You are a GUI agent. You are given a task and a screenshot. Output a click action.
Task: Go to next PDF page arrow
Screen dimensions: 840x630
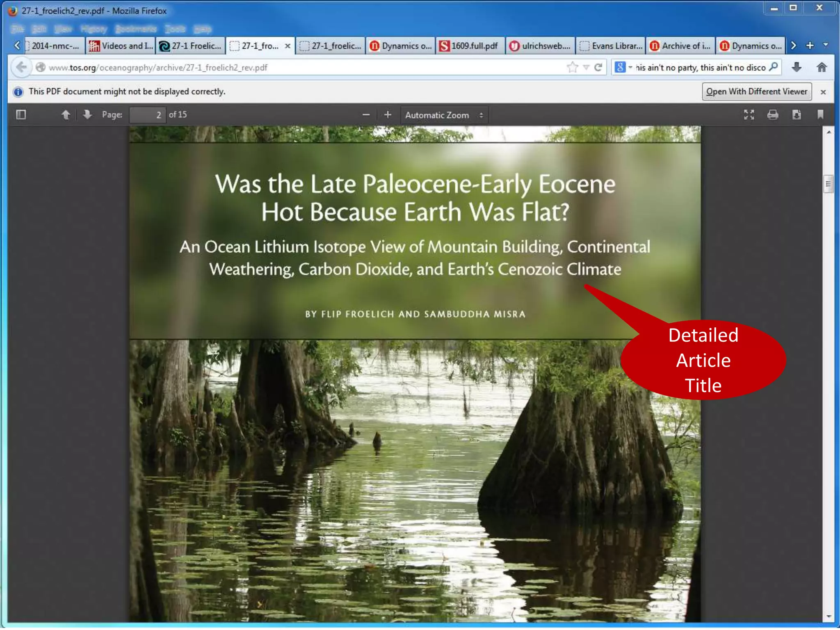click(x=87, y=115)
